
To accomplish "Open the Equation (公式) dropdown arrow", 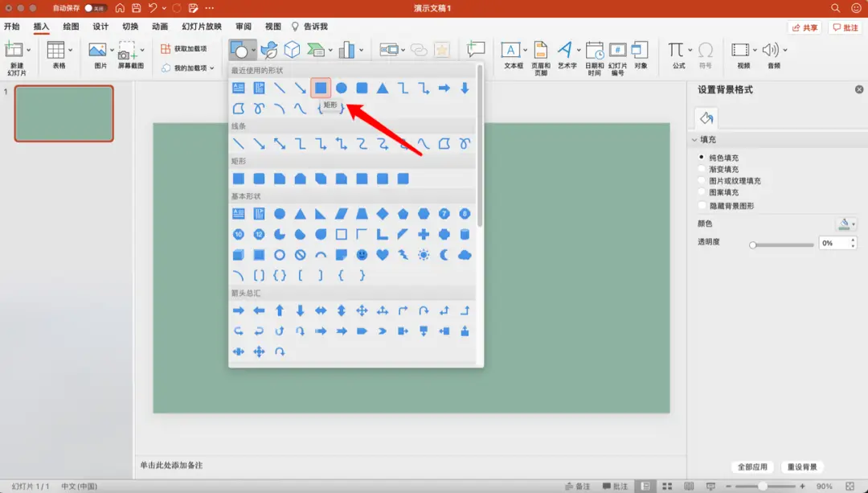I will coord(690,50).
